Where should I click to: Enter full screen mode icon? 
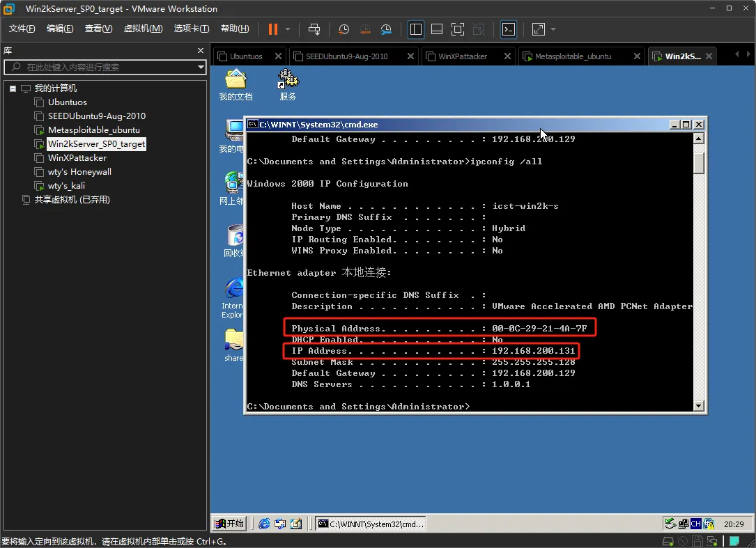458,29
